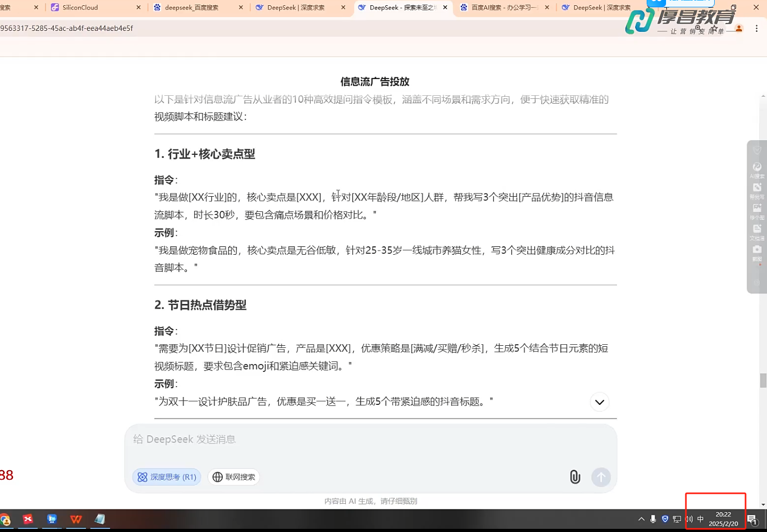Open the 文档通 document tool icon

tap(757, 231)
